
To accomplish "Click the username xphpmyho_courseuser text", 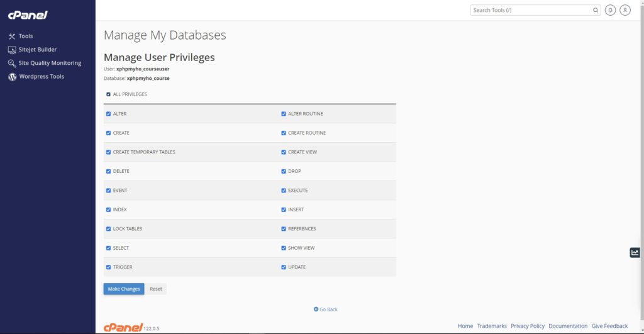I will (143, 69).
